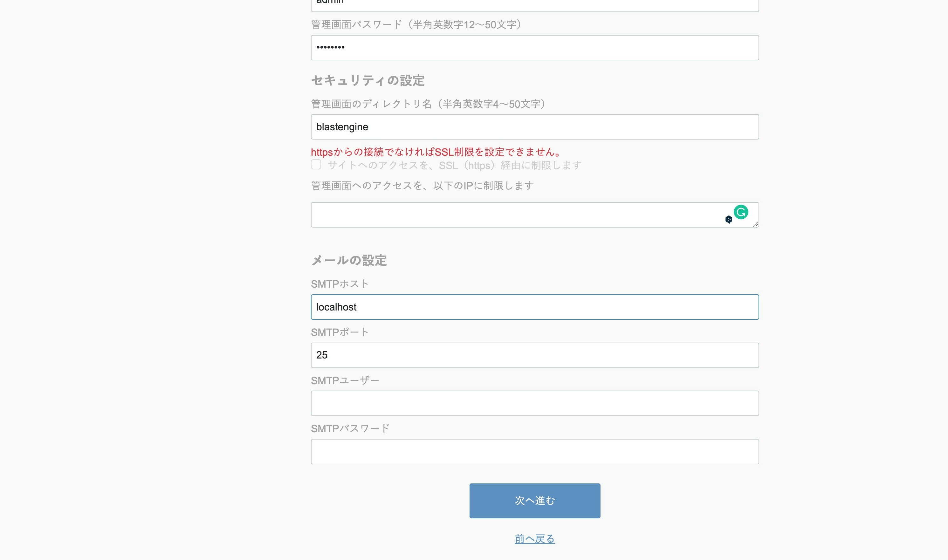Click the directory name field containing blastengine
The width and height of the screenshot is (948, 560).
534,127
